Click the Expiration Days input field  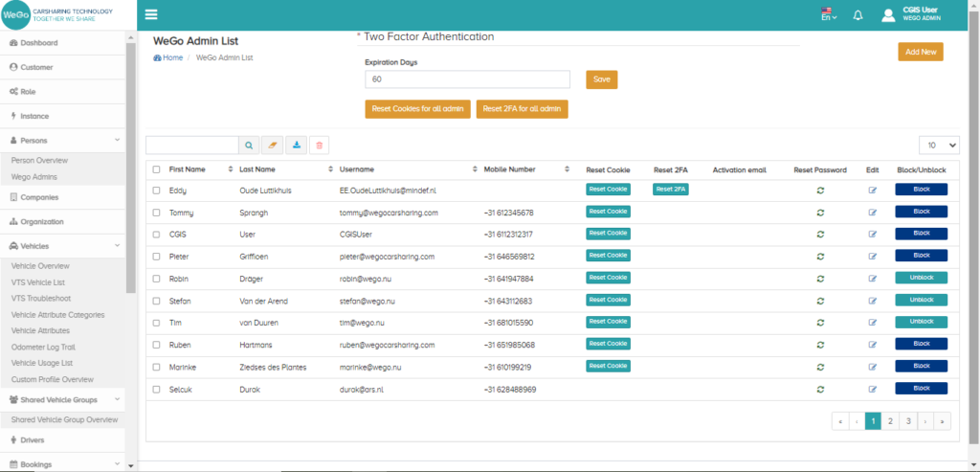(x=467, y=79)
